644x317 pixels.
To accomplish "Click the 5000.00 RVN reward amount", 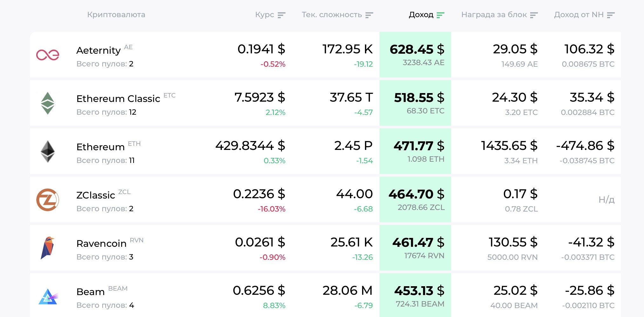I will [x=512, y=257].
